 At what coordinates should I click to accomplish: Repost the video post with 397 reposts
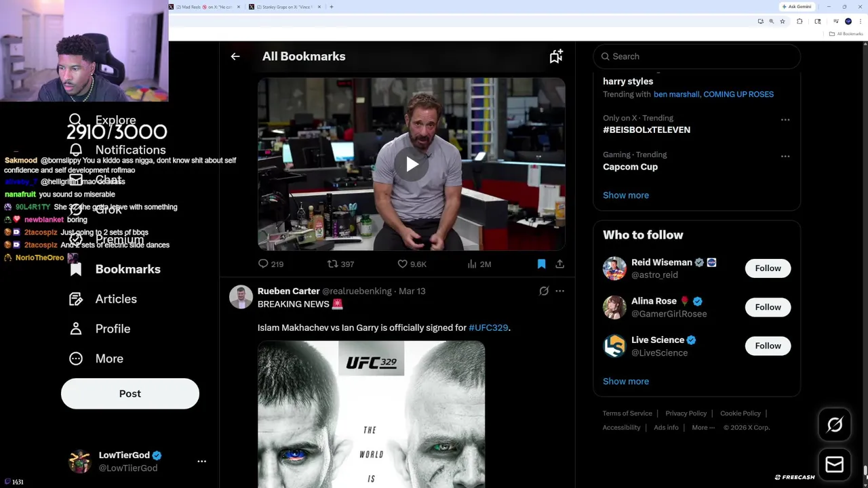[340, 264]
